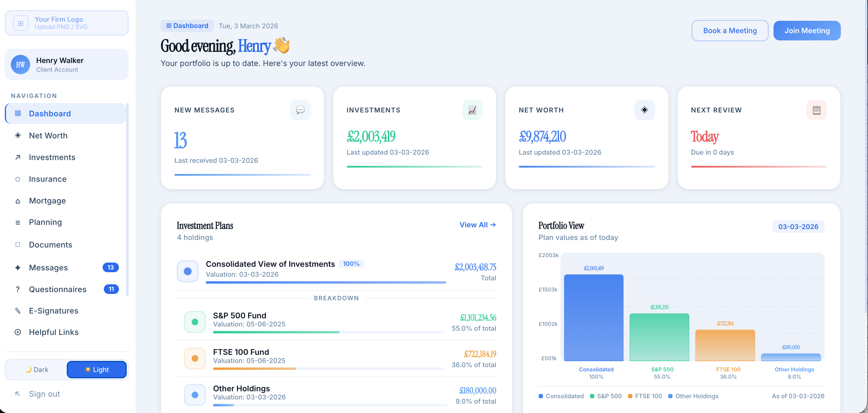Navigate to Insurance
Viewport: 868px width, 413px height.
[x=66, y=179]
